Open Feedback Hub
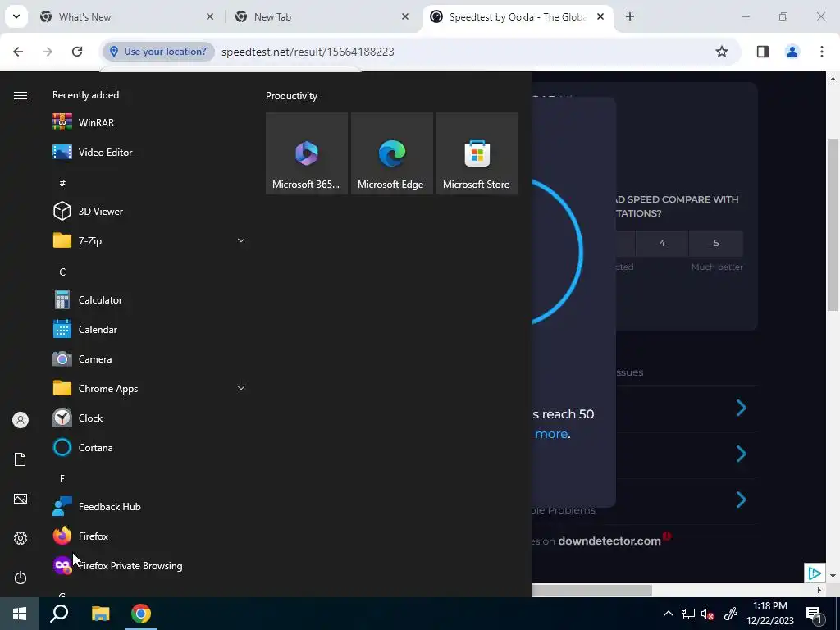Image resolution: width=840 pixels, height=630 pixels. 148,507
